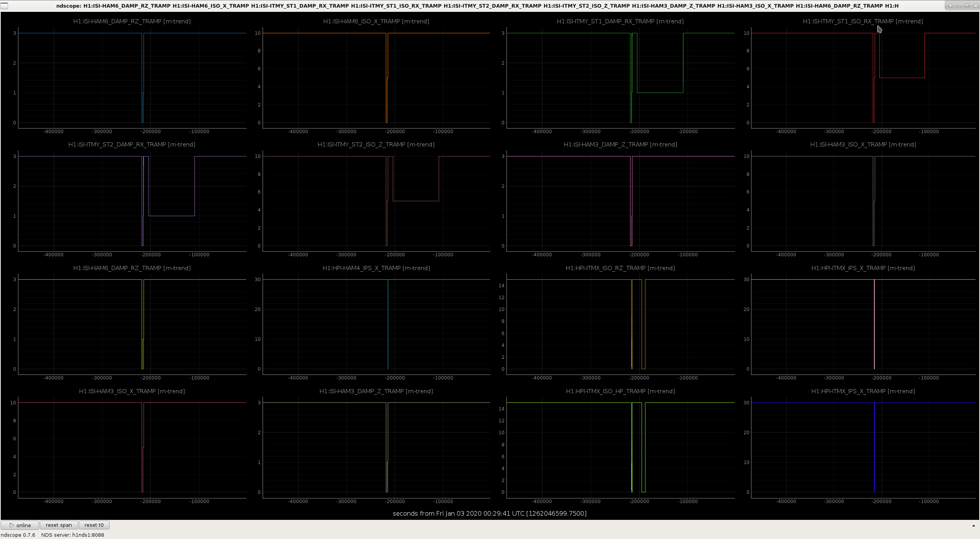This screenshot has height=539, width=980.
Task: Select the H1:ISI-HAM6_ISO_X_TRAMP plot title
Action: click(376, 21)
